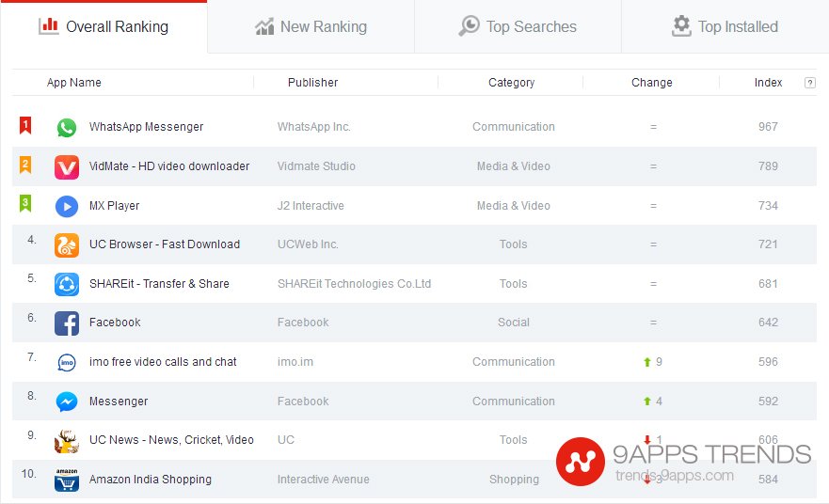Click index value 596
The height and width of the screenshot is (504, 829).
point(768,362)
